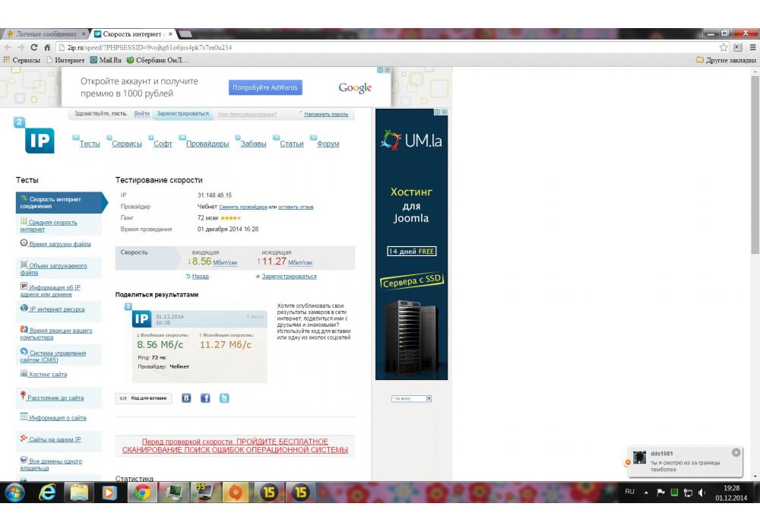760x532 pixels.
Task: Click the Войти login link
Action: click(142, 113)
